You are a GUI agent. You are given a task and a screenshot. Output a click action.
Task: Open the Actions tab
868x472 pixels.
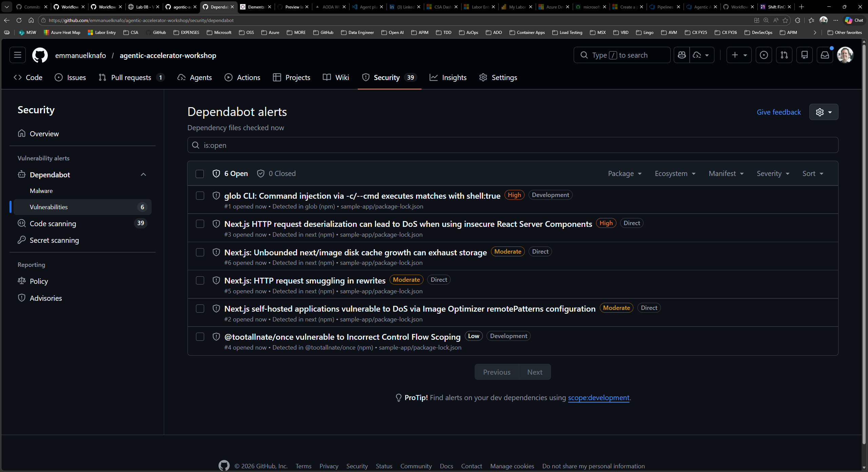(x=248, y=77)
